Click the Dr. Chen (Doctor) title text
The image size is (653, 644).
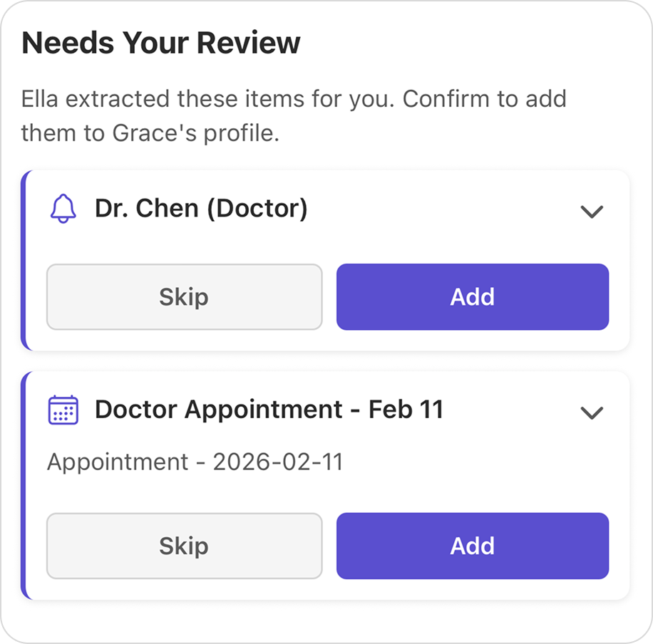202,209
